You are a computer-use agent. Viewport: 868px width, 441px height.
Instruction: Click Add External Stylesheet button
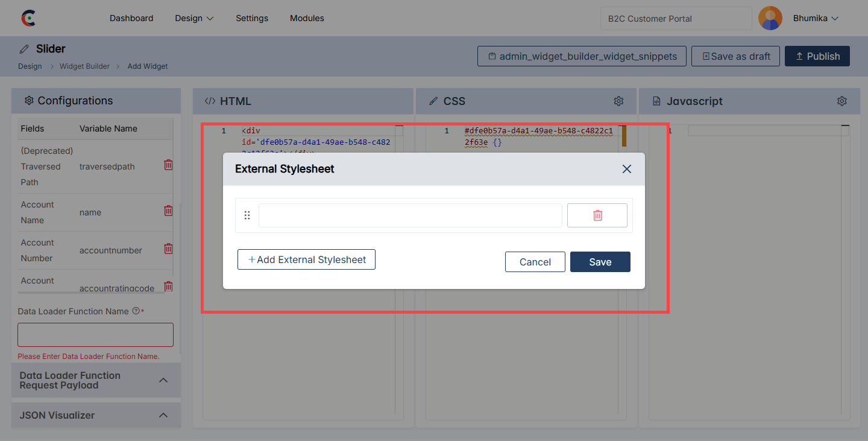click(x=306, y=259)
